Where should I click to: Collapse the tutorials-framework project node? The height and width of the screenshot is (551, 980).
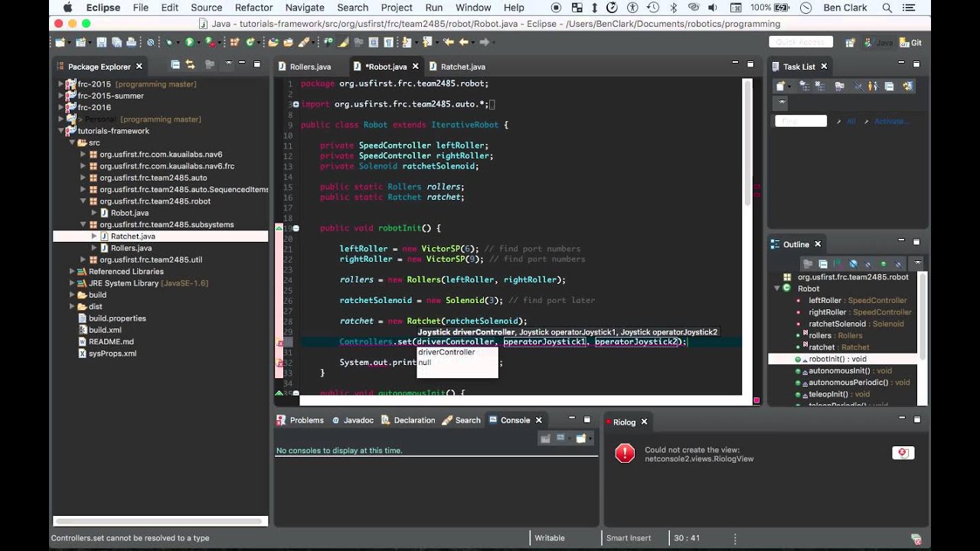61,131
